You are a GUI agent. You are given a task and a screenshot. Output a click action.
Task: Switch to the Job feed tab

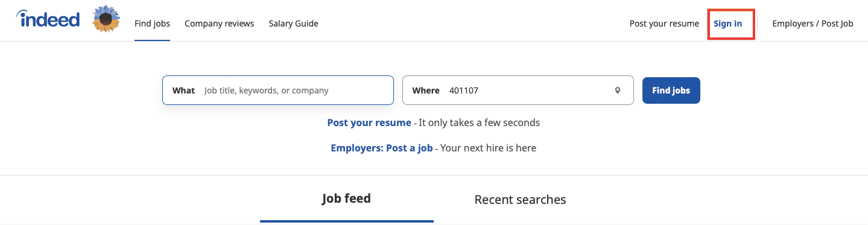pos(347,198)
